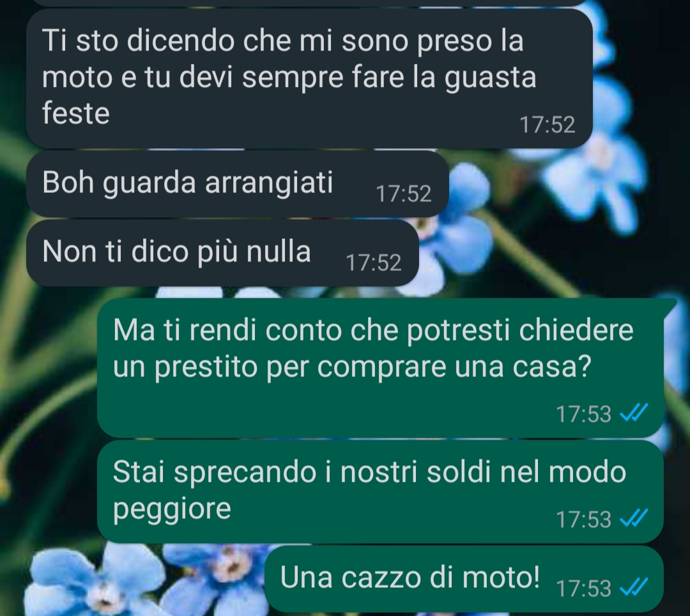
Task: Tap the "Ma ti rendi conto" sent message
Action: coord(380,368)
